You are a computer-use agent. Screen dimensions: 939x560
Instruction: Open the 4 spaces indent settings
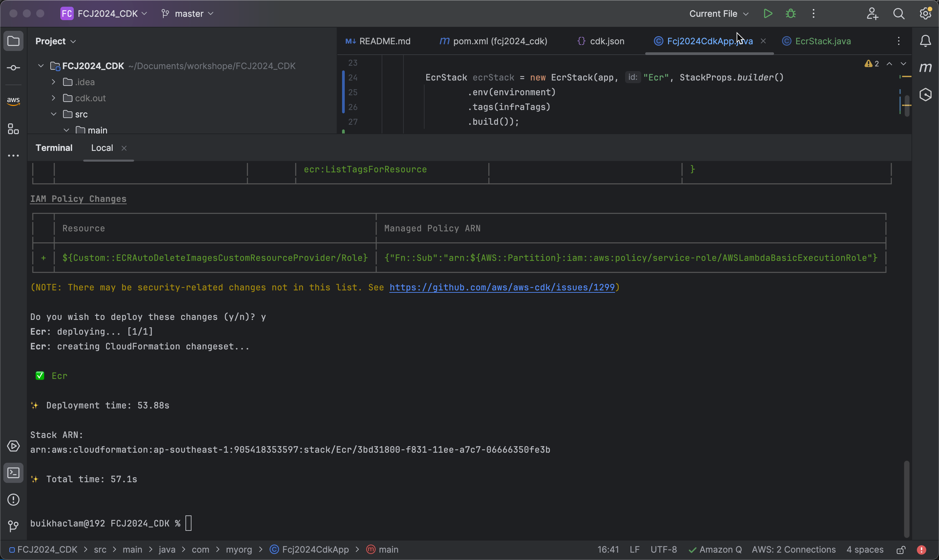(x=865, y=550)
